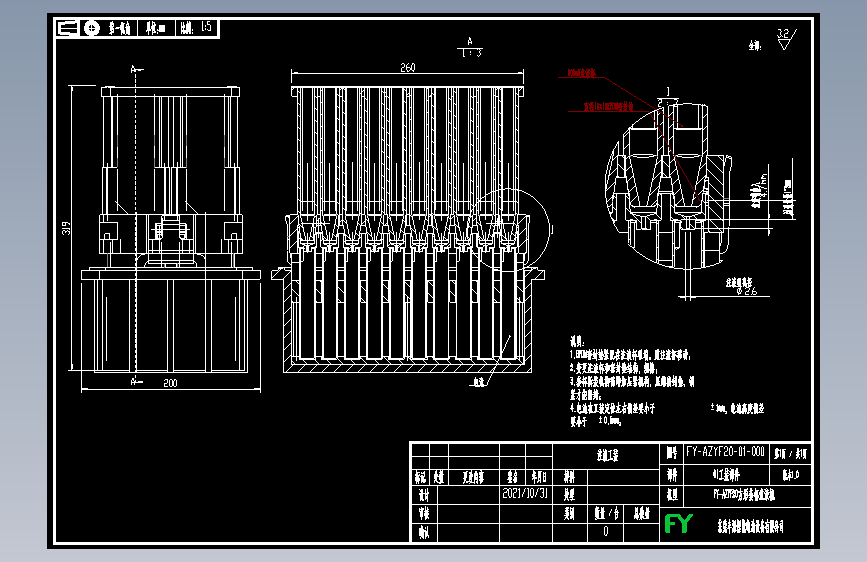Image resolution: width=867 pixels, height=562 pixels.
Task: Click the 1:5 scale value
Action: (x=206, y=27)
